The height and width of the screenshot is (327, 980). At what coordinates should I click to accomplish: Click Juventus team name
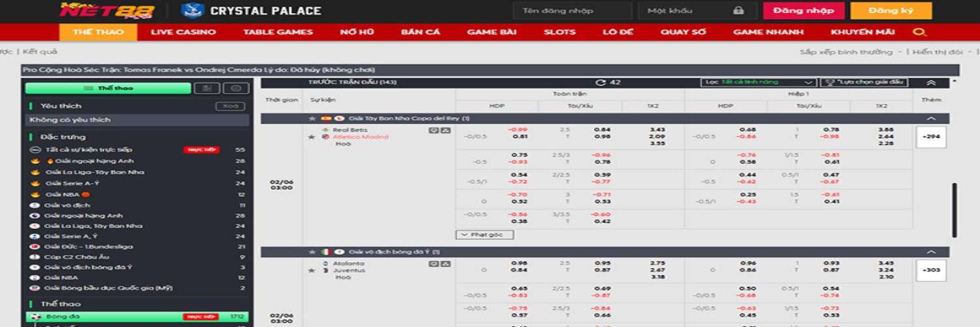348,270
